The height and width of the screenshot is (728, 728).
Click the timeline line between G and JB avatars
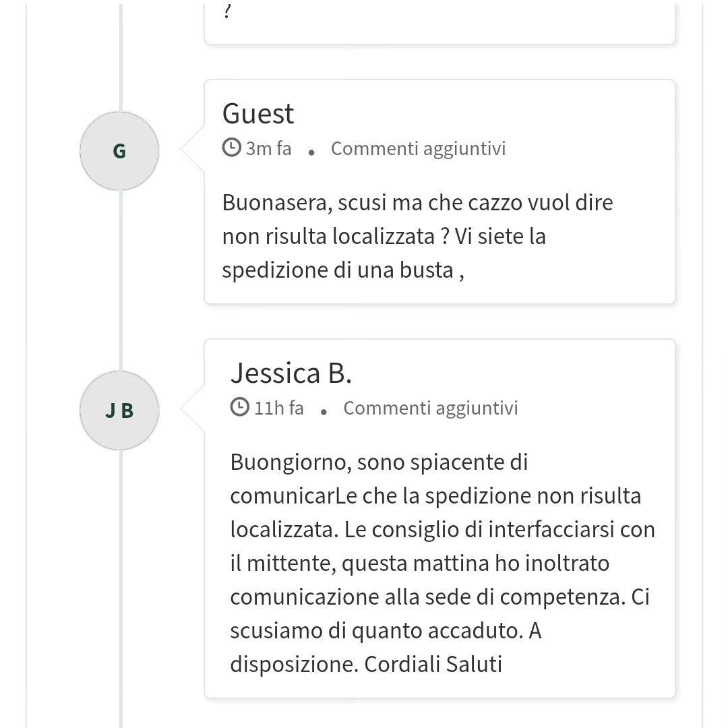[x=121, y=280]
